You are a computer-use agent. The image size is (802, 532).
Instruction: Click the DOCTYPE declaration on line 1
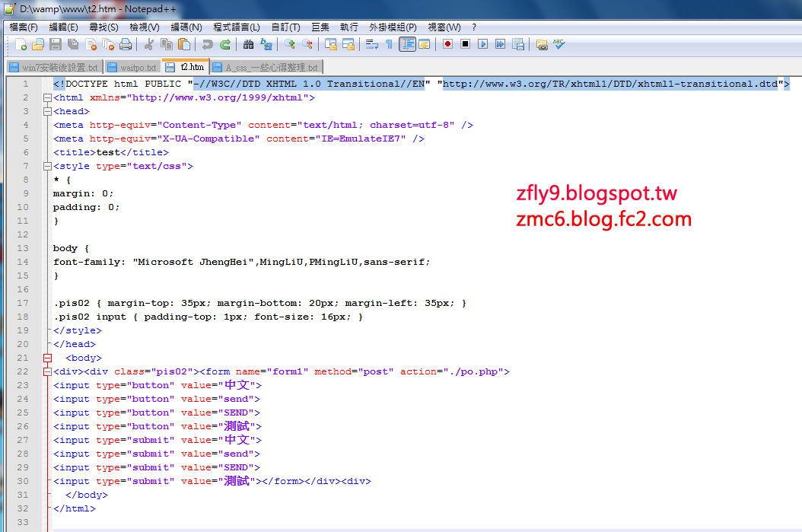tap(422, 84)
